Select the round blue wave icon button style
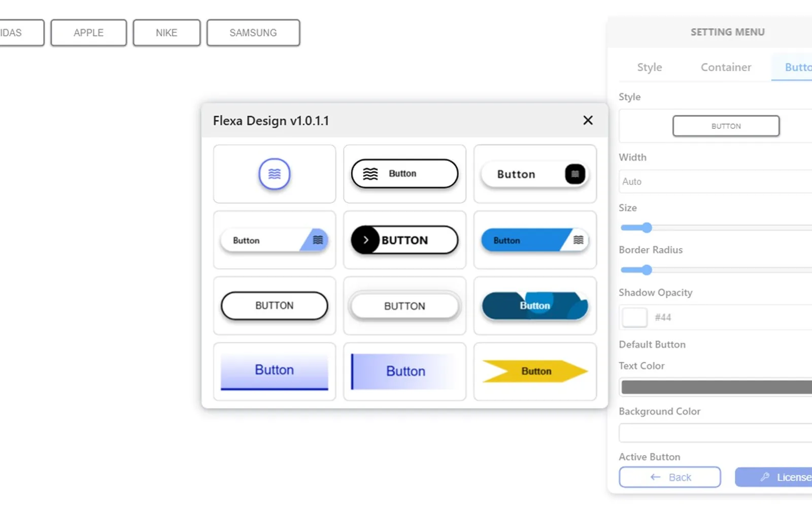This screenshot has width=812, height=508. coord(274,174)
